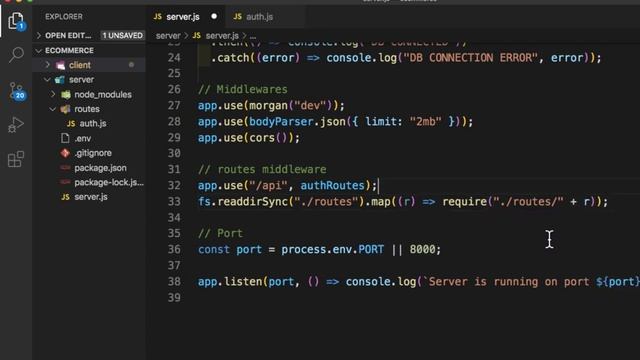Image resolution: width=640 pixels, height=360 pixels.
Task: Switch to the auth.js editor tab
Action: click(x=259, y=17)
